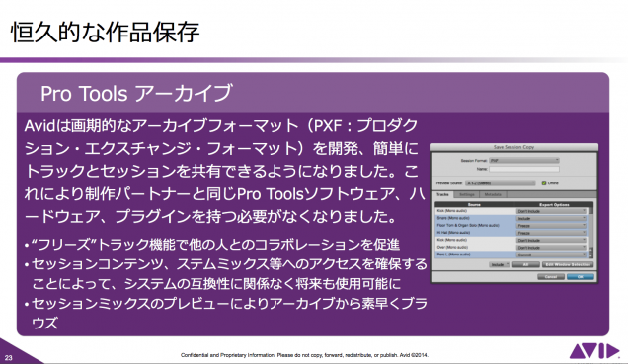Open export option dropdown for Hi Hat track
628x364 pixels.
(x=551, y=233)
